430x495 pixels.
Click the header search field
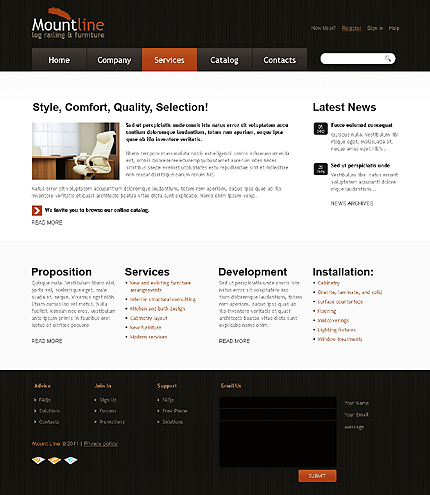(358, 59)
